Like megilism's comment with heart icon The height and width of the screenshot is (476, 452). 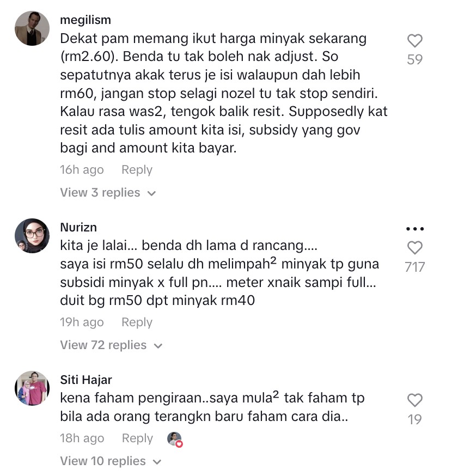[414, 41]
